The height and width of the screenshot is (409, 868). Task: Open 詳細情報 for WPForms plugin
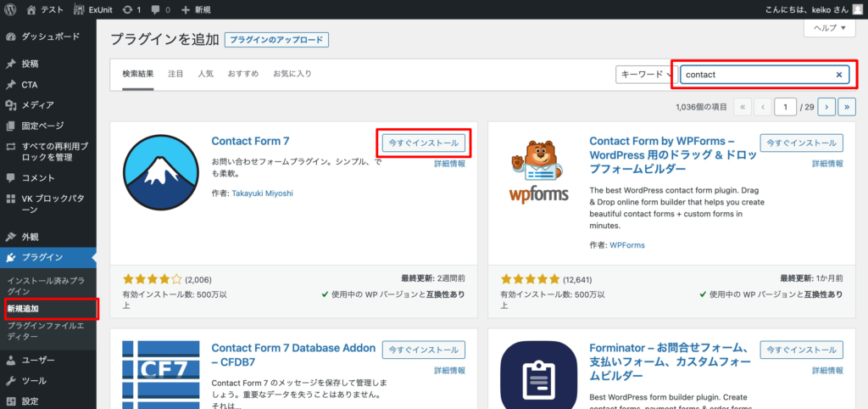pyautogui.click(x=827, y=164)
